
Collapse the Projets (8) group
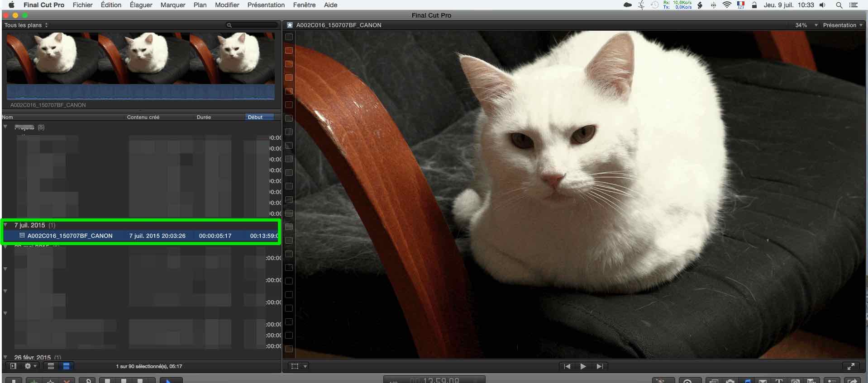click(5, 127)
